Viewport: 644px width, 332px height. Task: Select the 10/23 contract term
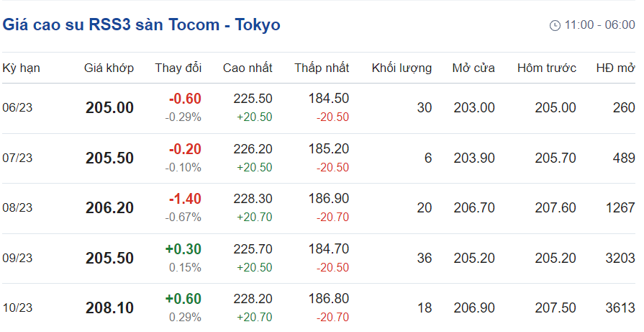tap(18, 308)
